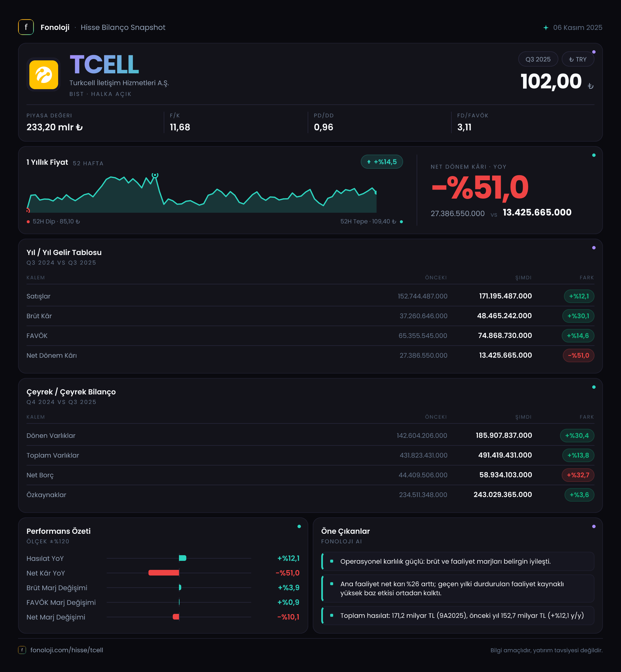Click the Brüt Kâr current value 48.465.242.000
The height and width of the screenshot is (672, 621).
(x=504, y=316)
